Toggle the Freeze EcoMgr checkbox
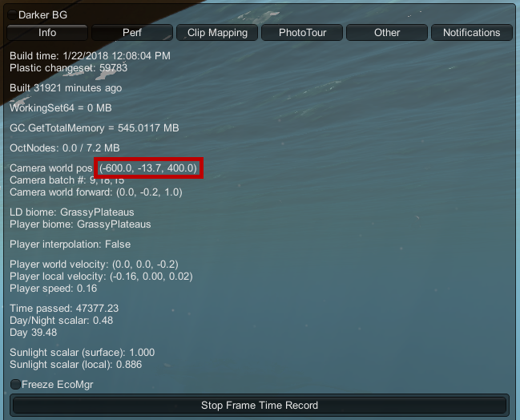This screenshot has width=520, height=420. coord(15,385)
